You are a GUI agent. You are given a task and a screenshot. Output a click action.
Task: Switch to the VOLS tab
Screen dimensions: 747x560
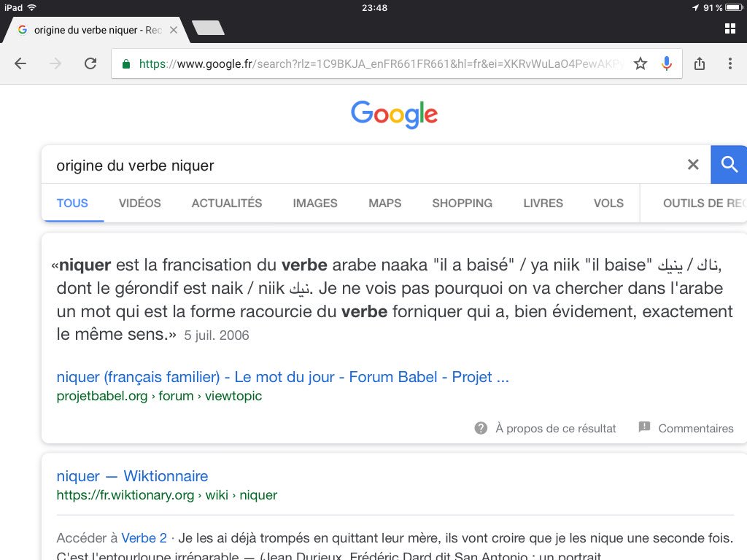(608, 203)
